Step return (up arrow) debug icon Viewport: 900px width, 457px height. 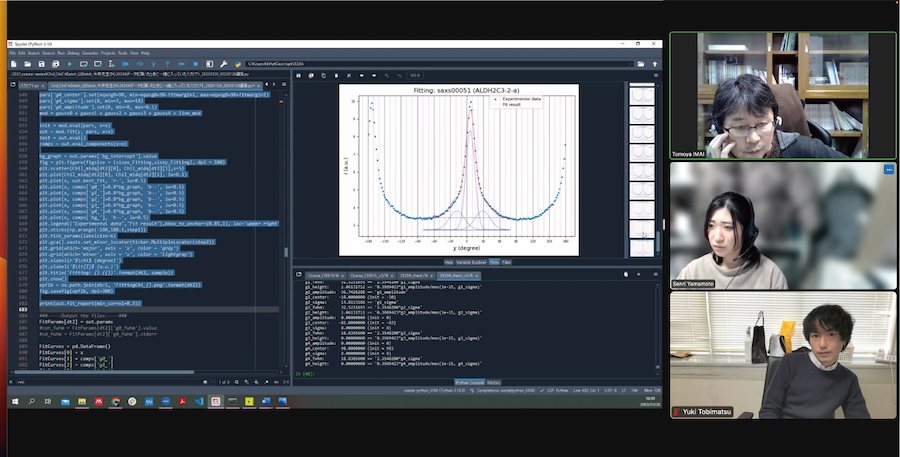click(x=168, y=64)
